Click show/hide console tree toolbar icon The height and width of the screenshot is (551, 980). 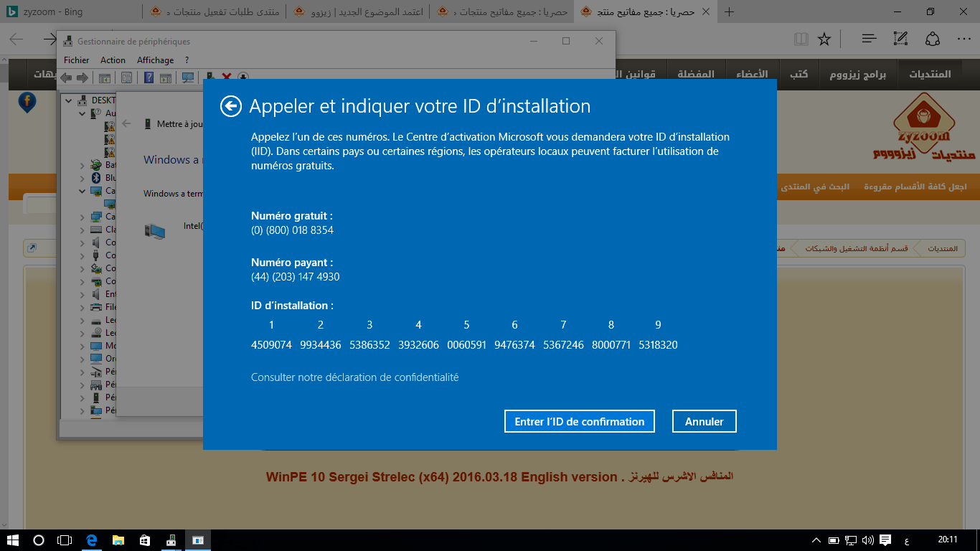(104, 77)
